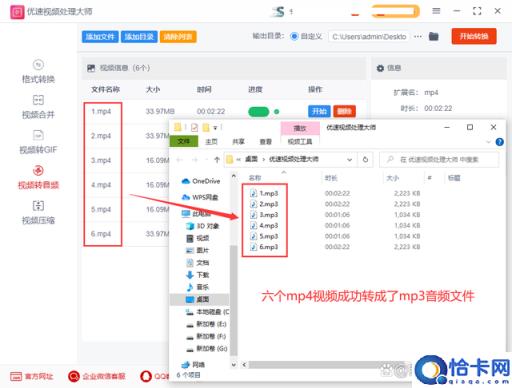
Task: Select the 3.mp3 file in Explorer
Action: [x=264, y=215]
